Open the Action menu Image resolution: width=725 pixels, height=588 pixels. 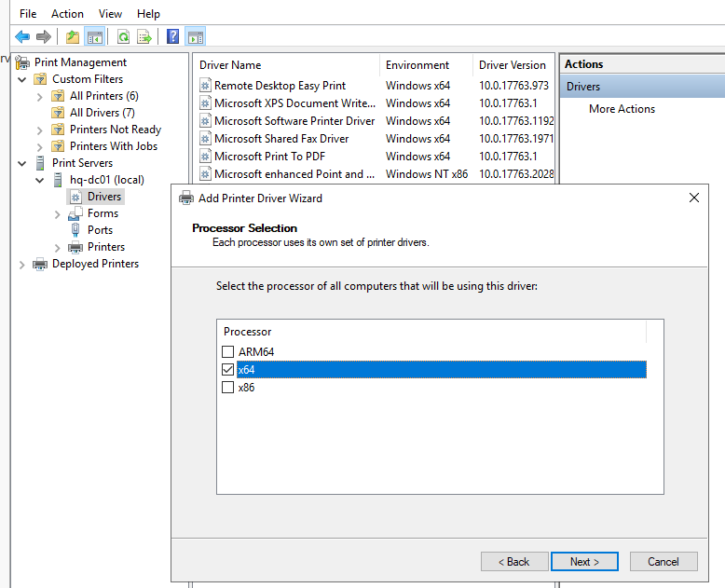pos(67,14)
